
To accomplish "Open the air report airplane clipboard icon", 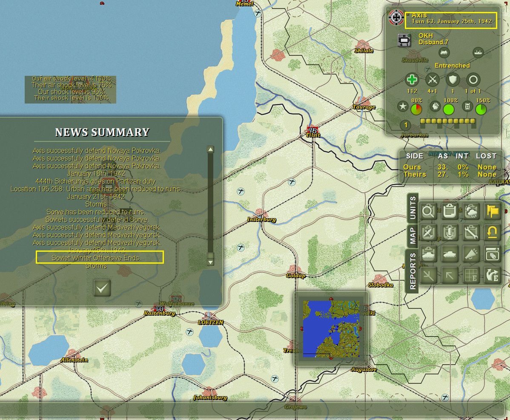I will point(428,233).
